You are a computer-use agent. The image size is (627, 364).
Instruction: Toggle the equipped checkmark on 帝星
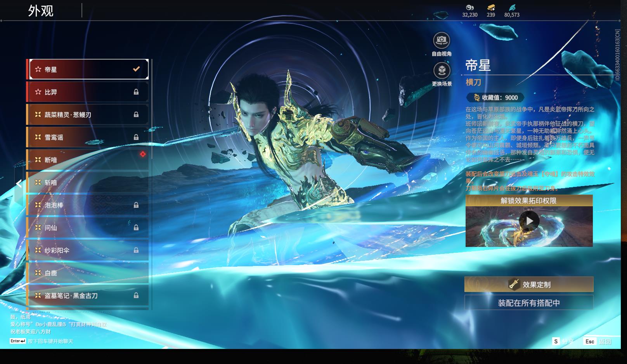click(136, 69)
